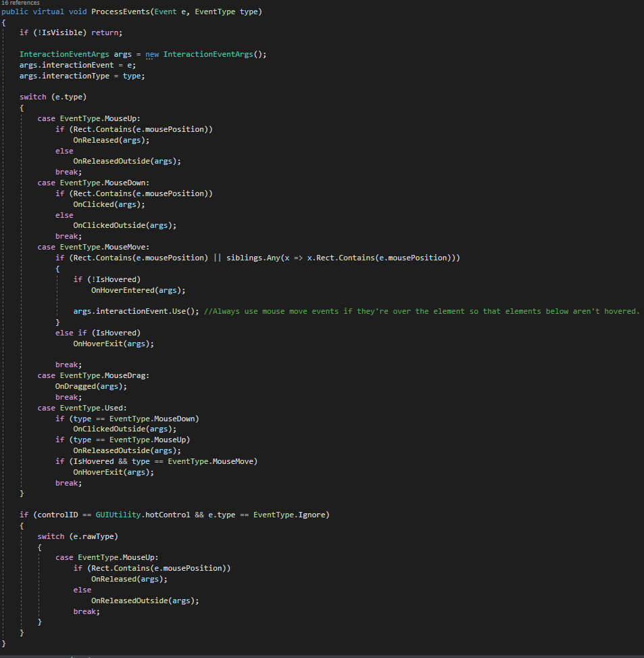This screenshot has height=658, width=644.
Task: Click the underlined 'new' keyword
Action: click(x=152, y=55)
